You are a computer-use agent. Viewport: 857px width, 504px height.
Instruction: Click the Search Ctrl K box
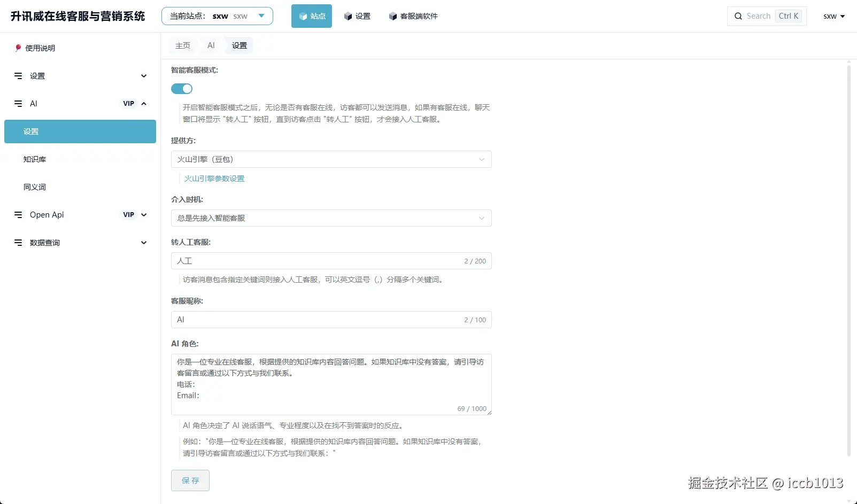(x=767, y=16)
